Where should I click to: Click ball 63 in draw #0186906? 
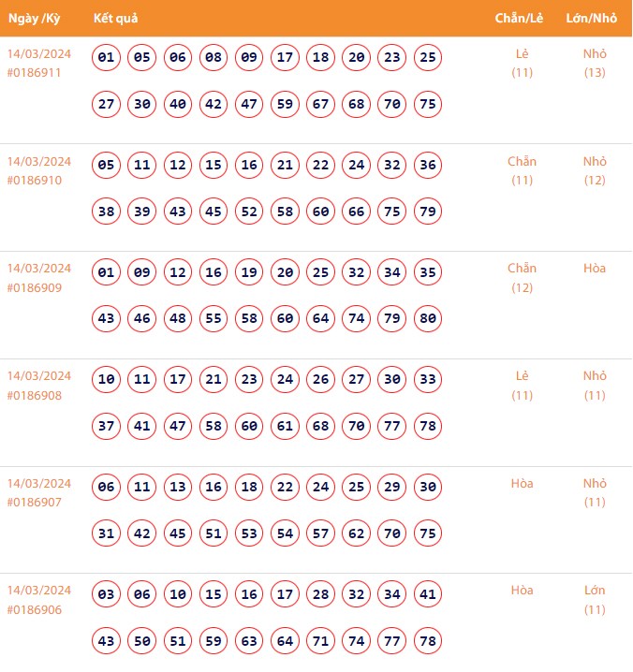point(249,640)
